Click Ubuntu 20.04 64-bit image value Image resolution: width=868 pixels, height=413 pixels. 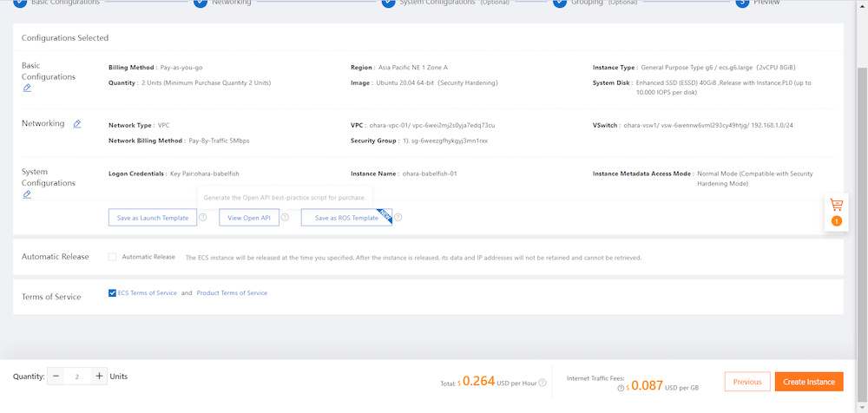[437, 83]
